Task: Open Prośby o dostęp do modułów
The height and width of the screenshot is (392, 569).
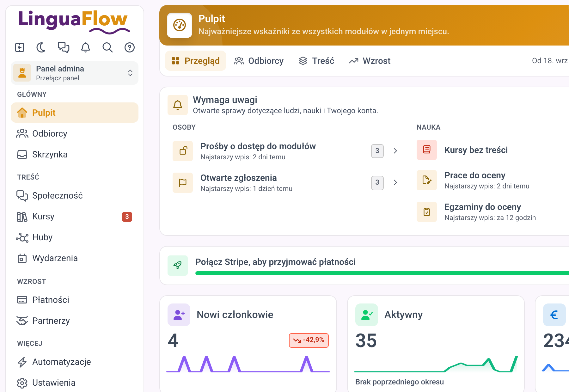Action: click(x=285, y=151)
